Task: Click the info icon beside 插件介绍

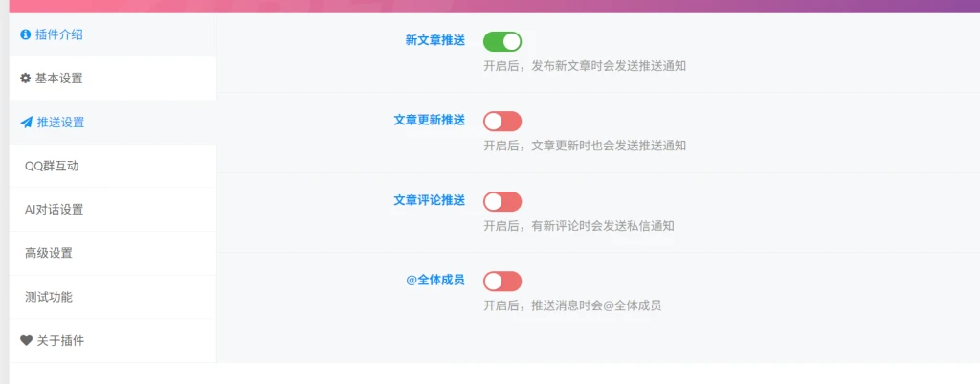Action: coord(26,35)
